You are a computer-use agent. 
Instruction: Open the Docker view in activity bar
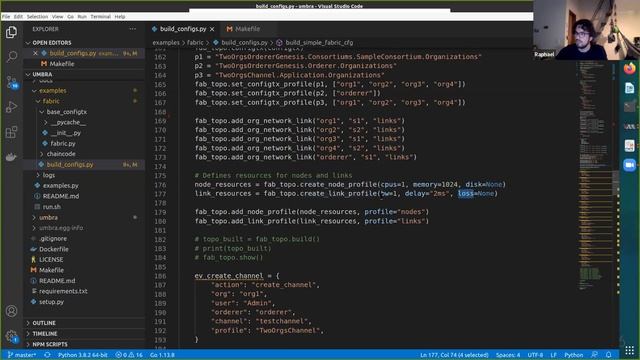pos(11,157)
